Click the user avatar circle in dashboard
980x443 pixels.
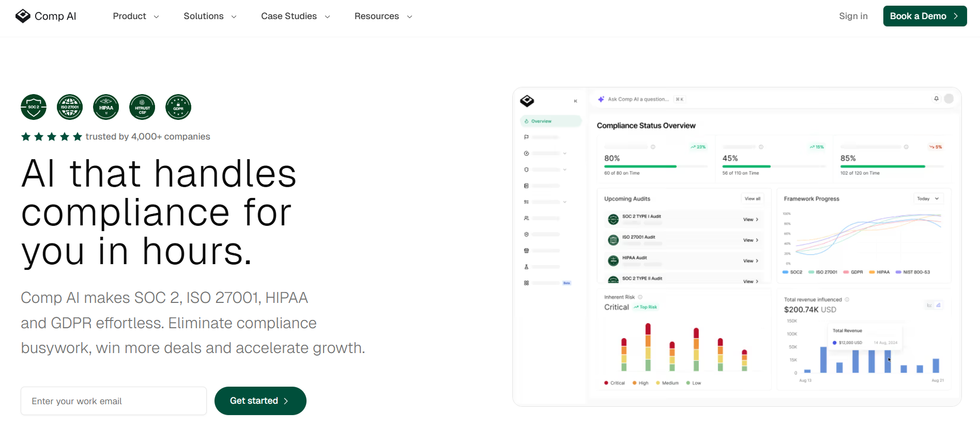click(949, 99)
